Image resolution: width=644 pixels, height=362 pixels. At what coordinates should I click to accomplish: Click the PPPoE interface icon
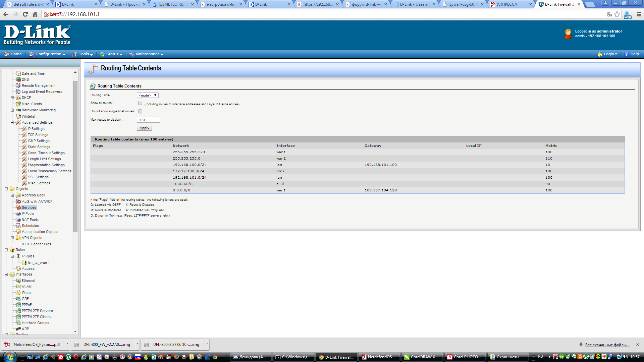(18, 305)
